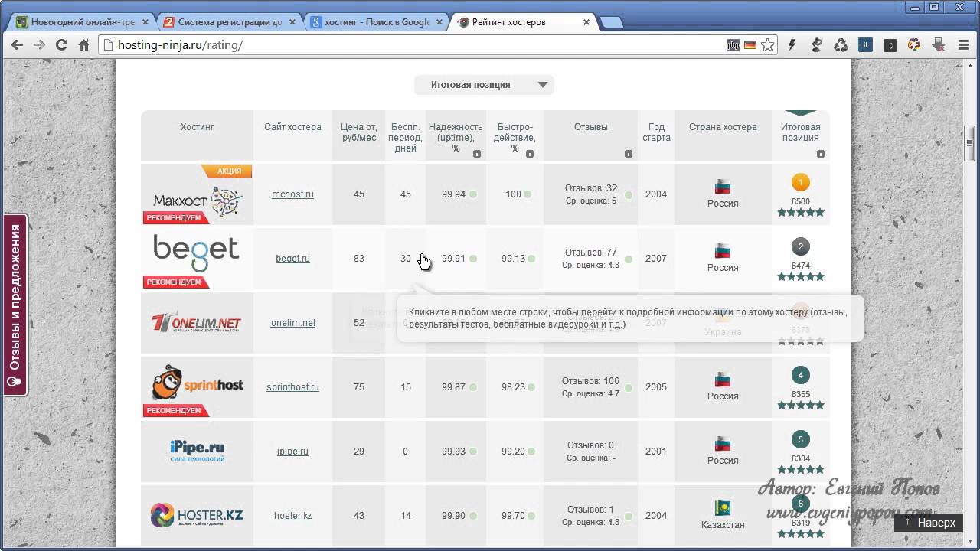Click the iPipe.ru logo
The width and height of the screenshot is (980, 551).
(x=198, y=450)
